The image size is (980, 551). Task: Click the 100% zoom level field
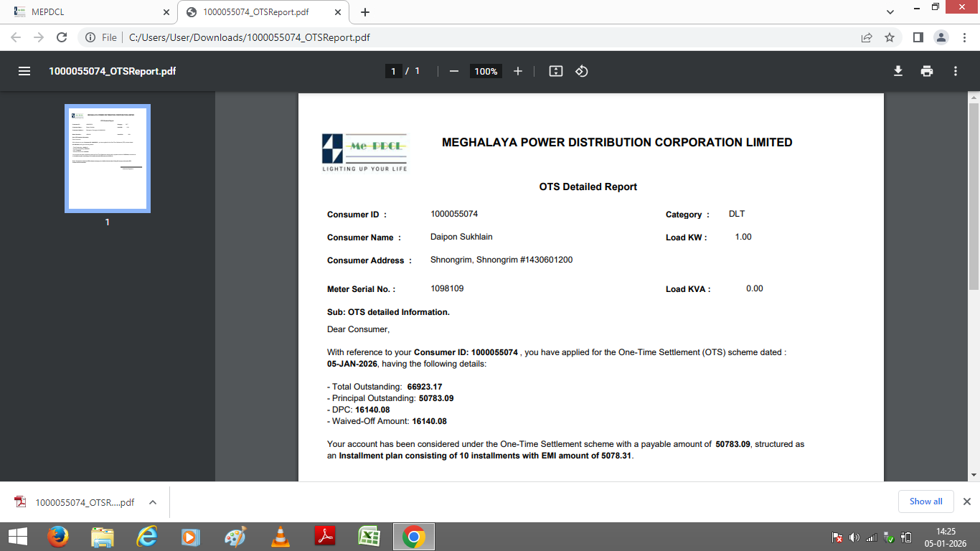click(486, 71)
